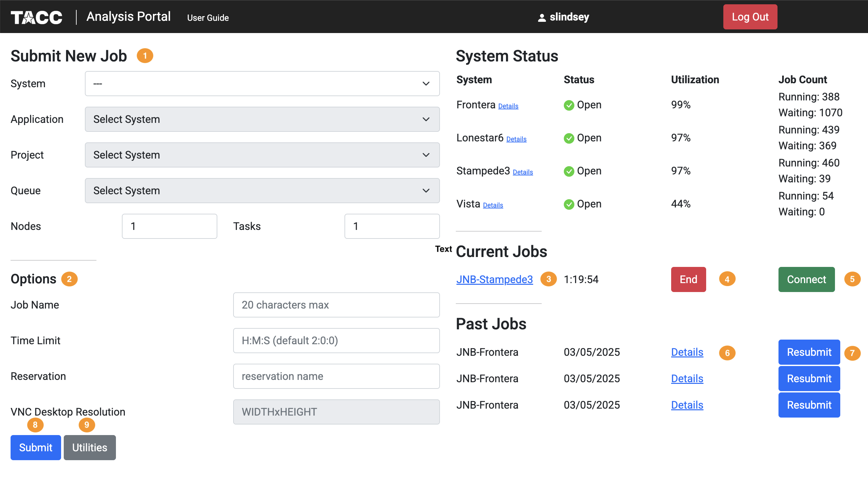868x479 pixels.
Task: Resubmit the second JNB-Frontera past job
Action: click(x=809, y=379)
